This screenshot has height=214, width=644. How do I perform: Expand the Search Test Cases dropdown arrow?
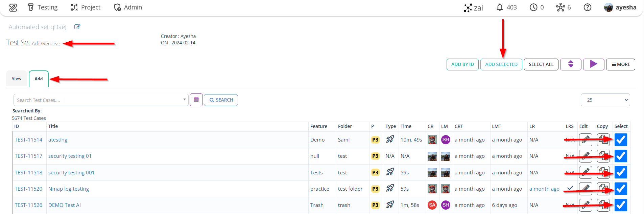[x=184, y=100]
